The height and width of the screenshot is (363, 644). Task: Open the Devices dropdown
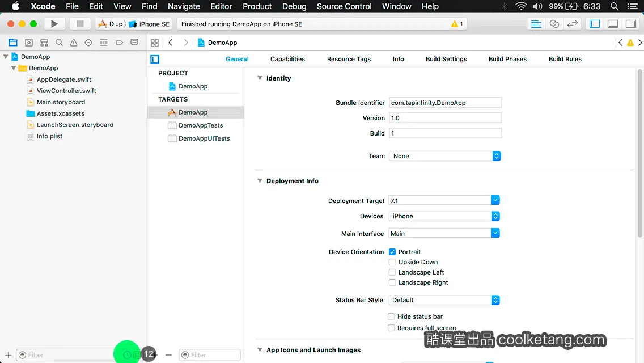444,216
